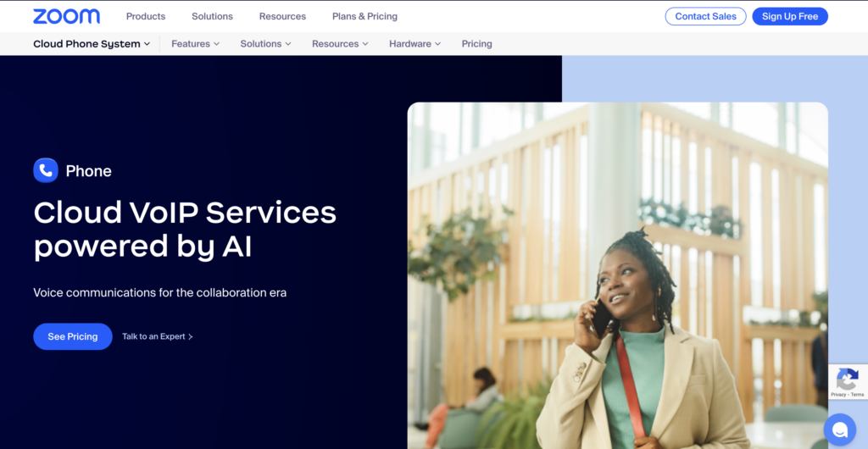Go to Plans & Pricing
868x449 pixels.
point(364,17)
